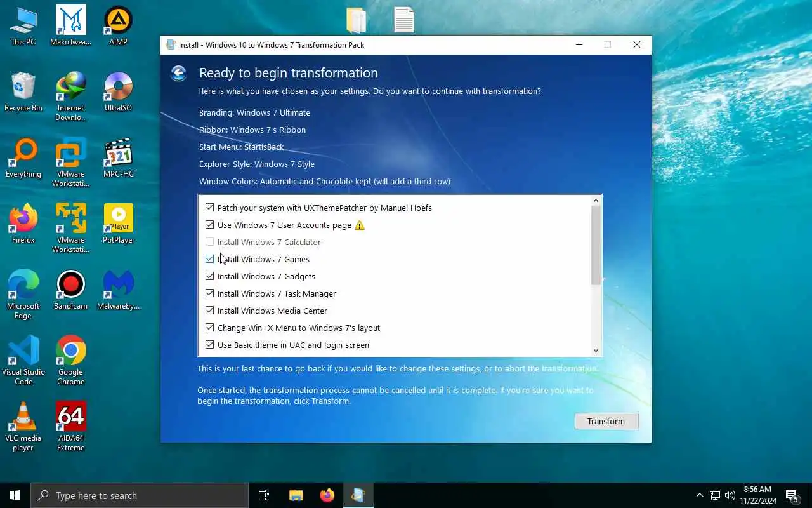Image resolution: width=812 pixels, height=508 pixels.
Task: Open the Windows Start menu
Action: 15,495
